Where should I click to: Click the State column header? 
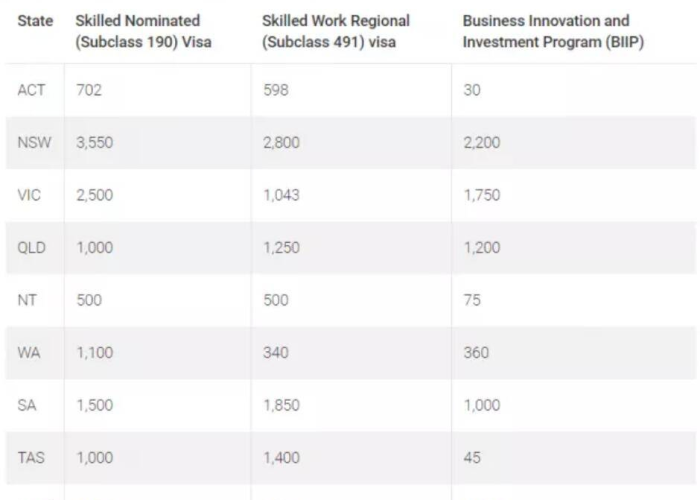coord(35,21)
